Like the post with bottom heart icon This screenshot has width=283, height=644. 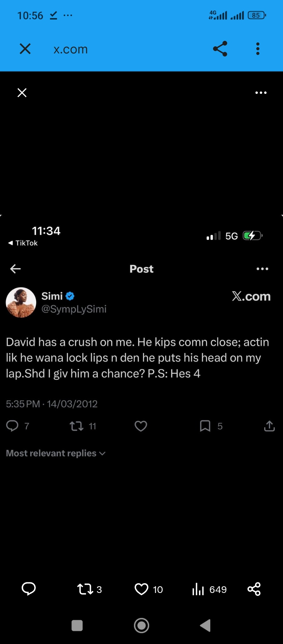point(141,589)
